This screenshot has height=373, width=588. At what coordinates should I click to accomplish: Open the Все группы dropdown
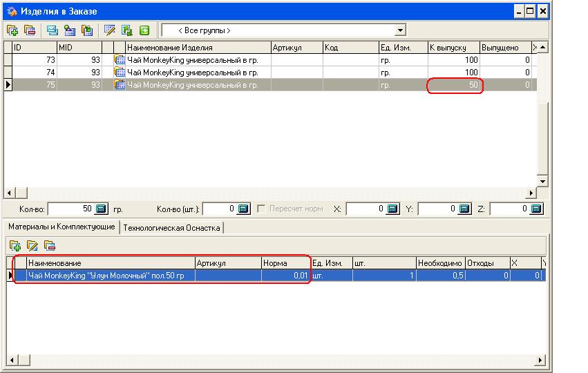coord(400,30)
